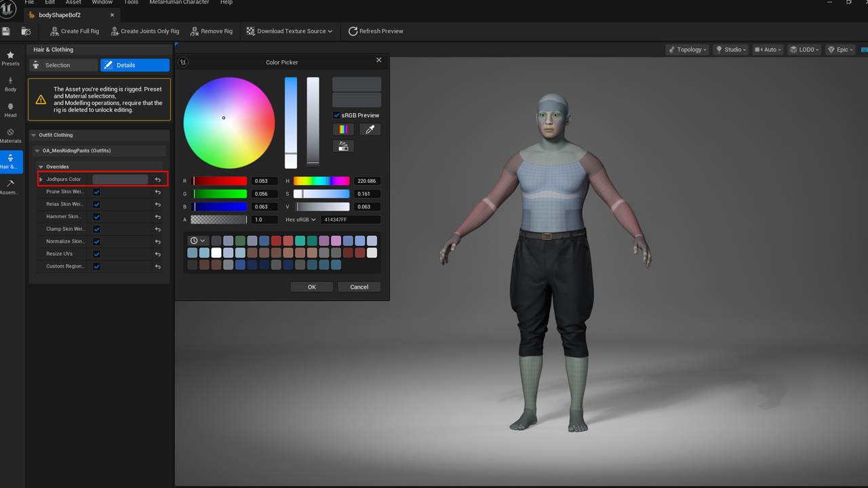Open the color themes panel button

pos(343,146)
